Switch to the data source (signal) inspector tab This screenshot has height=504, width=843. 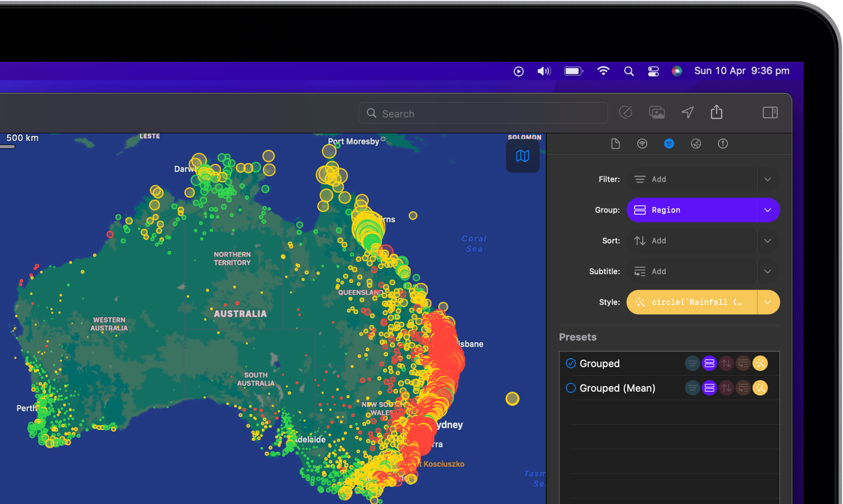(643, 144)
